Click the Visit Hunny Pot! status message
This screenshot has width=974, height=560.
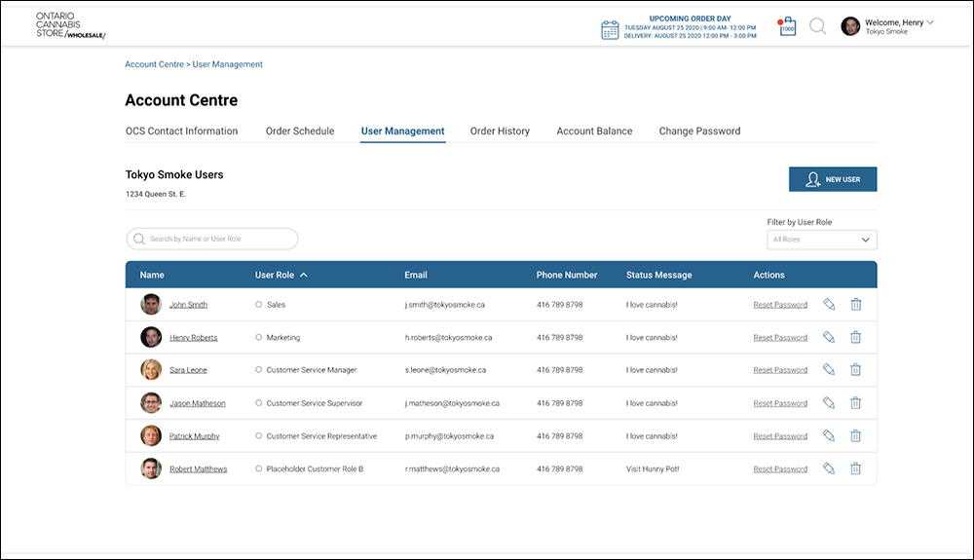653,469
